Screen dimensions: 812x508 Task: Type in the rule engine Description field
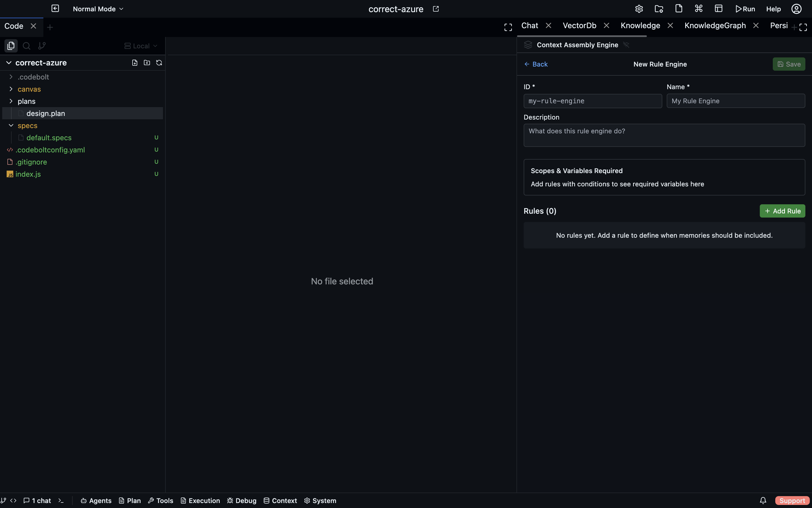[x=664, y=135]
